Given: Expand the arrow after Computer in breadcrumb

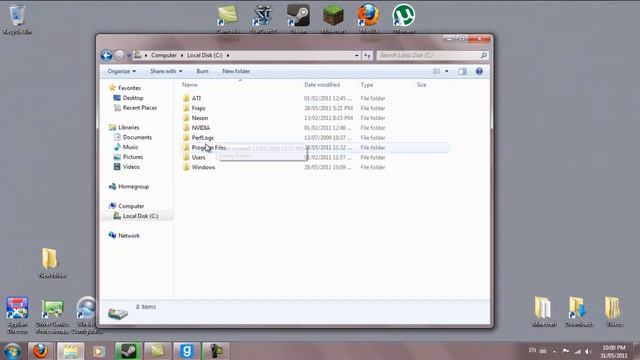Looking at the screenshot, I should (x=182, y=55).
